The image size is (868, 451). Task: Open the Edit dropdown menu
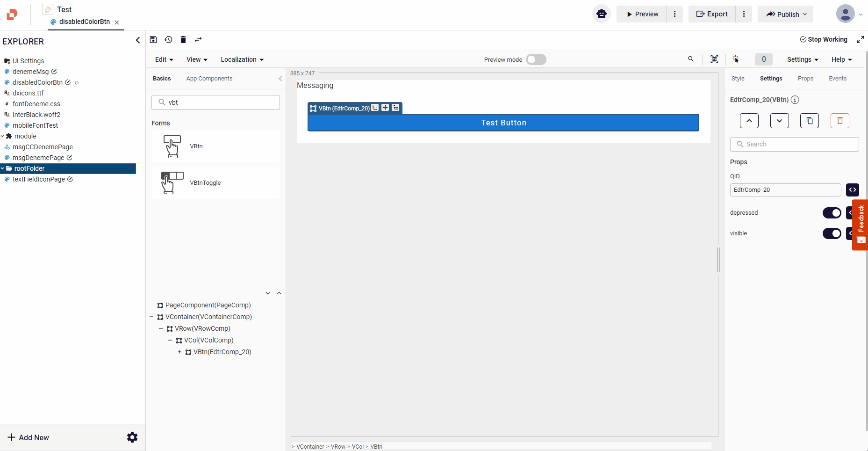click(x=164, y=59)
